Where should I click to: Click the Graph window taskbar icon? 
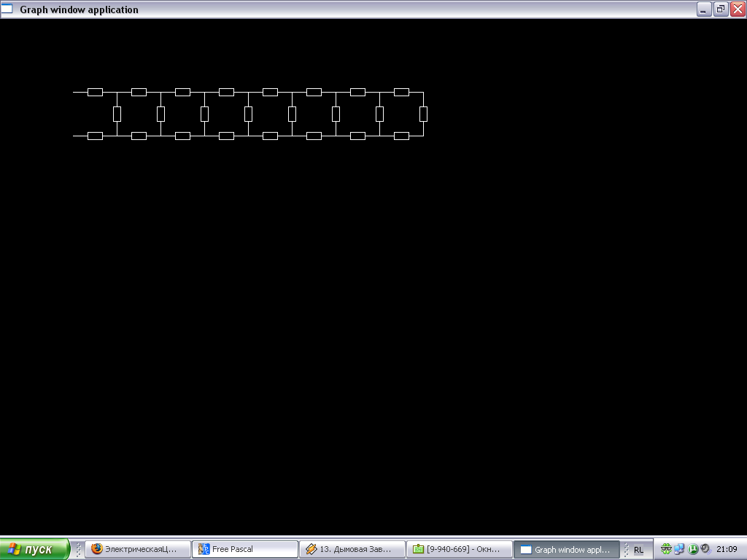(x=526, y=549)
